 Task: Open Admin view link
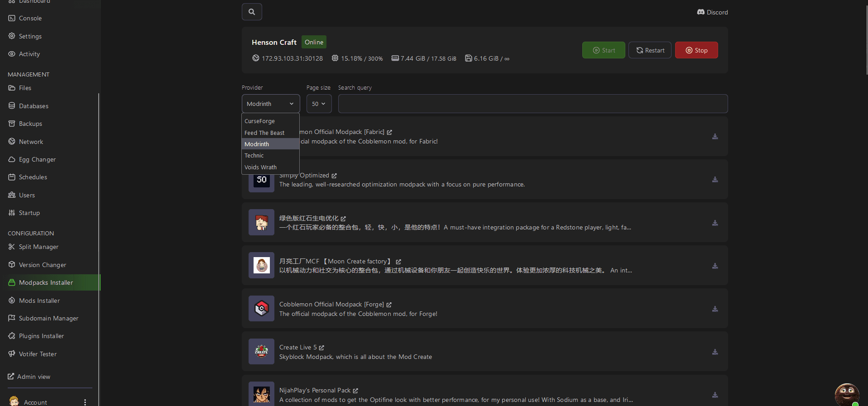tap(29, 377)
